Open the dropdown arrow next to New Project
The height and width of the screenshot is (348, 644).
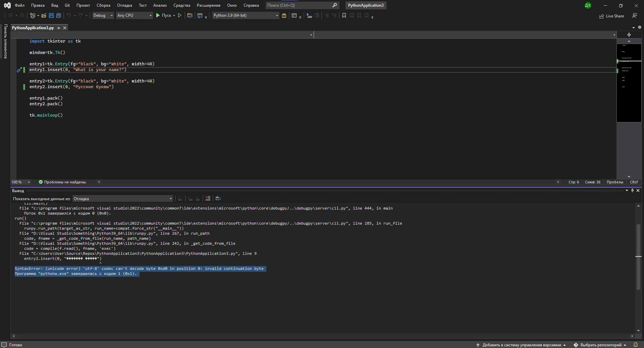click(x=38, y=15)
